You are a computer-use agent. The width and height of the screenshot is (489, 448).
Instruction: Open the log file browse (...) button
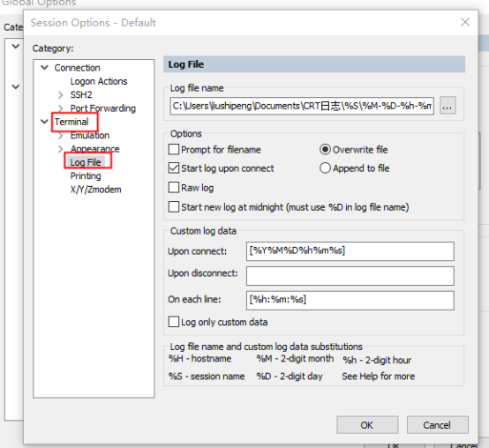pyautogui.click(x=448, y=106)
